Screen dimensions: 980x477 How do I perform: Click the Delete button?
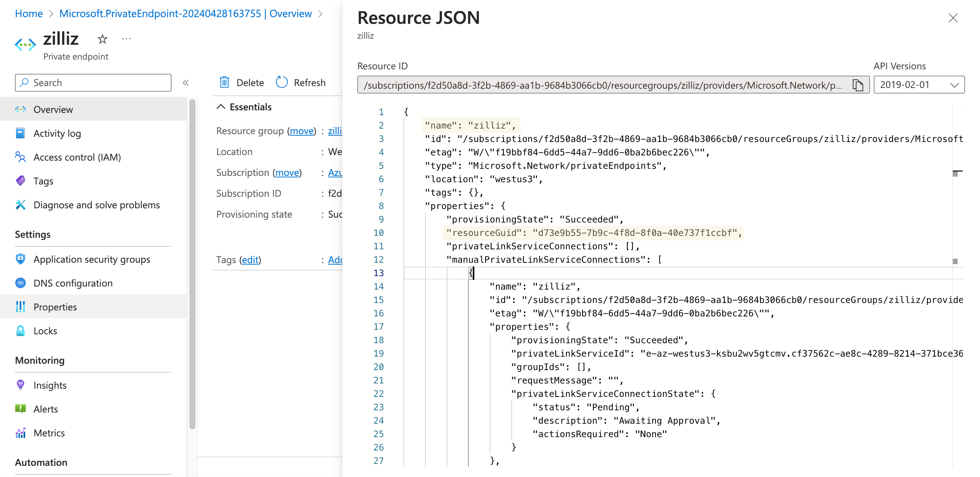pyautogui.click(x=242, y=82)
